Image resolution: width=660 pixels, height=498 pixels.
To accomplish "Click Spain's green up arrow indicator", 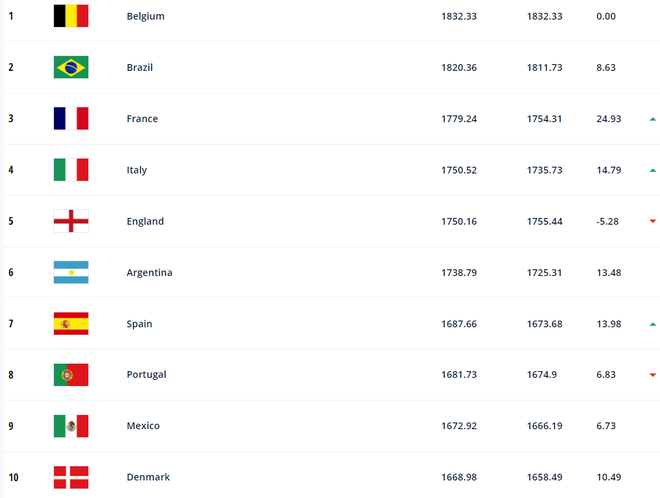I will point(652,324).
